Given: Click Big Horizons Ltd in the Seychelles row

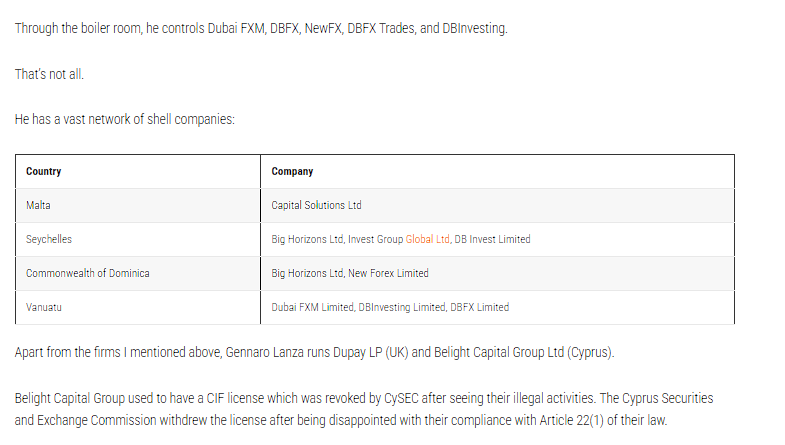Looking at the screenshot, I should (307, 239).
